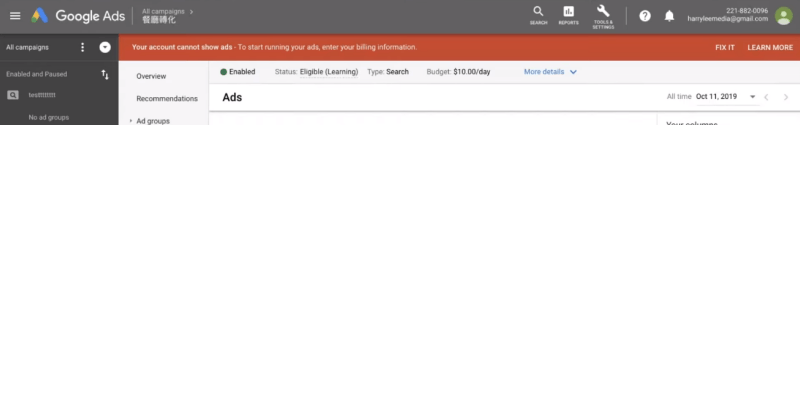The image size is (800, 420).
Task: Open the Recommendations page
Action: (167, 99)
